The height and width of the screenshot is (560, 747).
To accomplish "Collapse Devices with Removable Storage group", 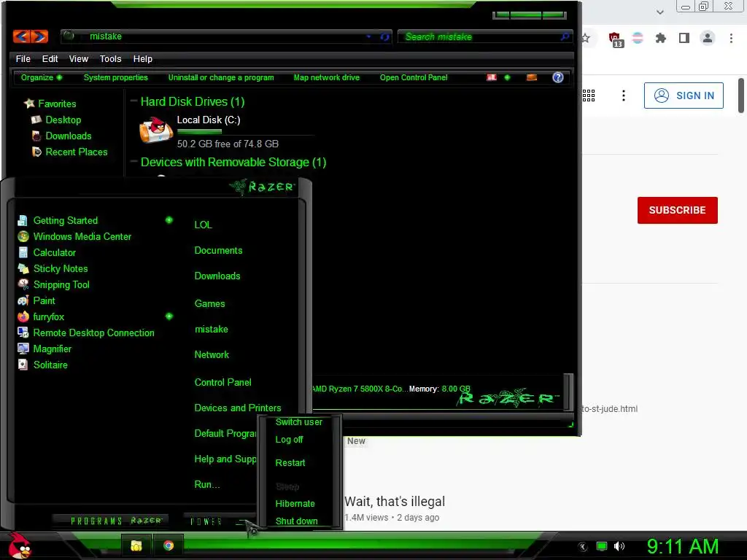I will point(134,161).
